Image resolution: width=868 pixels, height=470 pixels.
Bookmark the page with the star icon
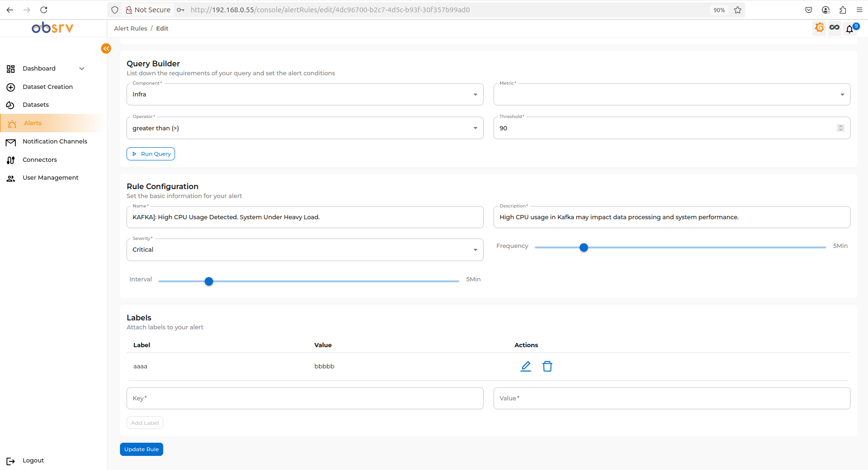pyautogui.click(x=738, y=10)
